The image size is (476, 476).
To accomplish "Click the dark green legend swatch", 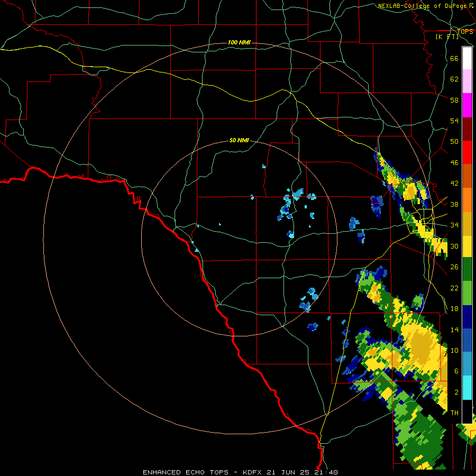I will click(x=467, y=269).
